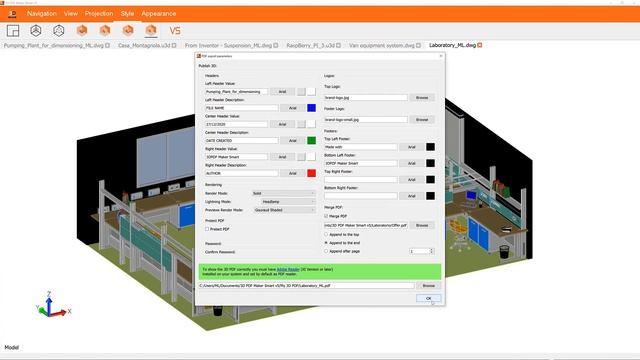Screen dimensions: 640x360
Task: Open the Style menu
Action: click(x=127, y=13)
